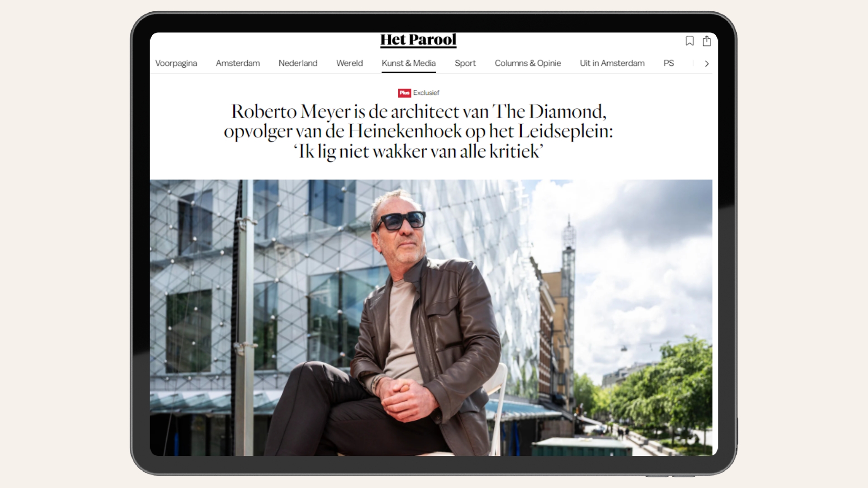Go to the Voorpagina tab
This screenshot has width=868, height=488.
point(176,63)
